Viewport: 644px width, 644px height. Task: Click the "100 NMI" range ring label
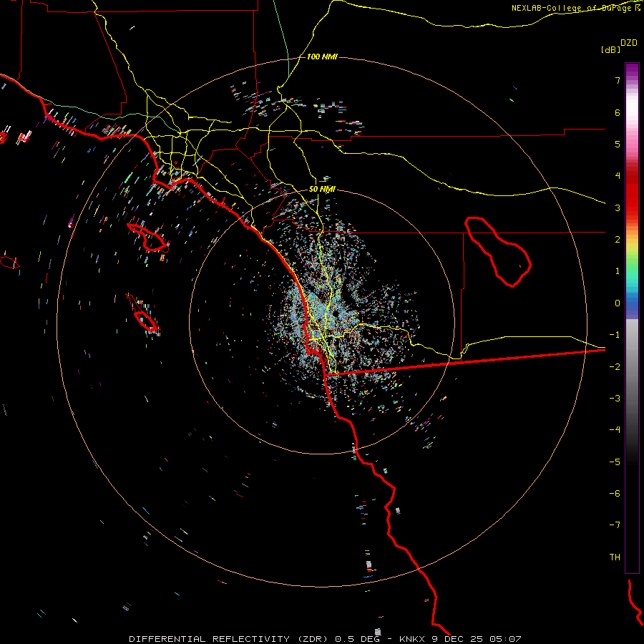322,57
